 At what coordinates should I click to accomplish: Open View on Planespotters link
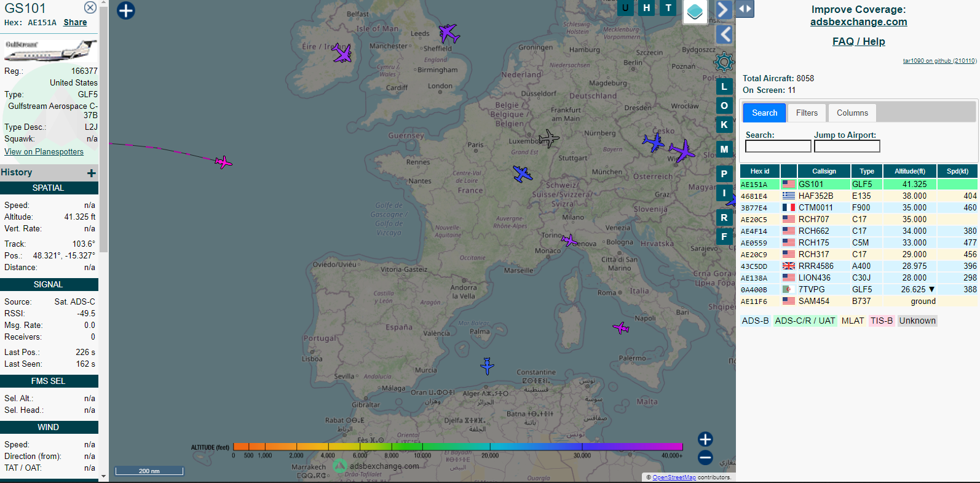(x=44, y=151)
